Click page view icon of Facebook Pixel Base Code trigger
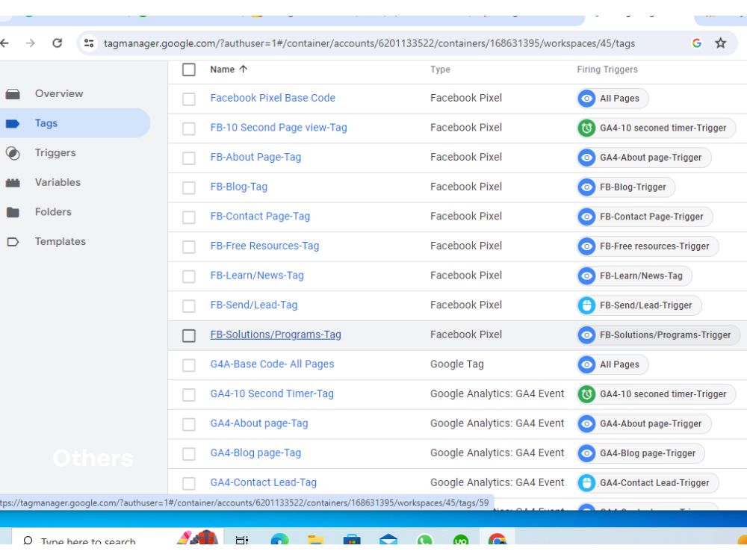The image size is (747, 560). pyautogui.click(x=586, y=99)
